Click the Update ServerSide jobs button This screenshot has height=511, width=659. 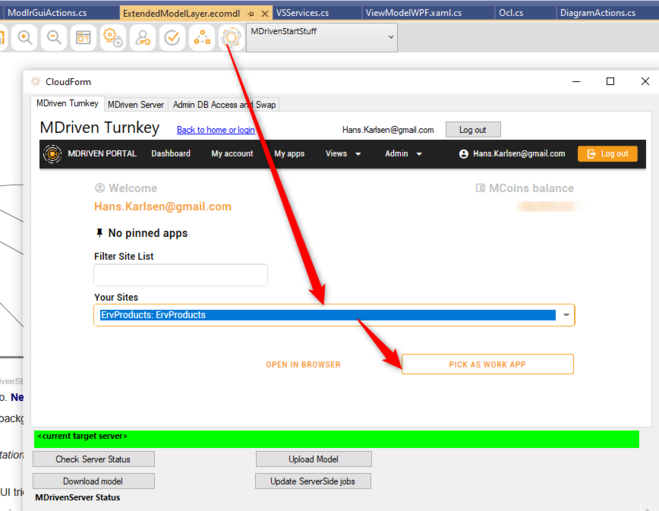(x=313, y=481)
